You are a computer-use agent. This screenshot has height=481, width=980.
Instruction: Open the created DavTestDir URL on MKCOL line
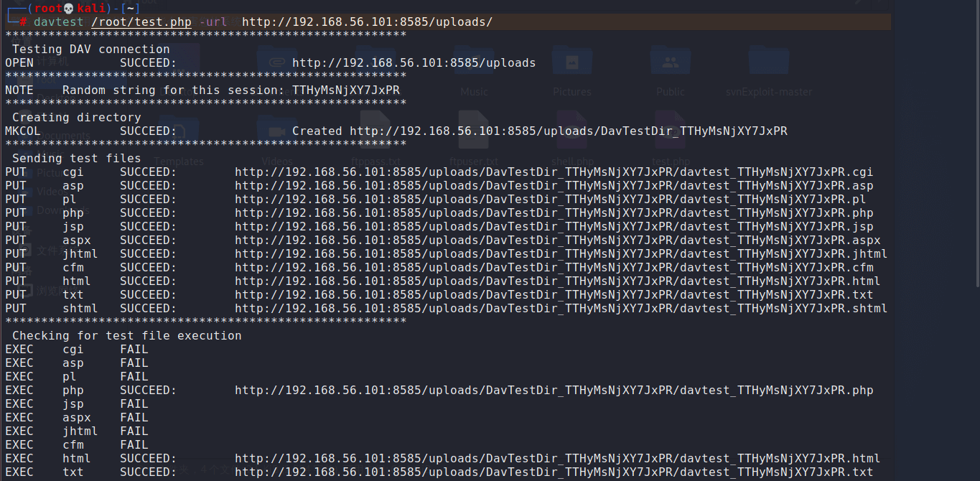[569, 131]
